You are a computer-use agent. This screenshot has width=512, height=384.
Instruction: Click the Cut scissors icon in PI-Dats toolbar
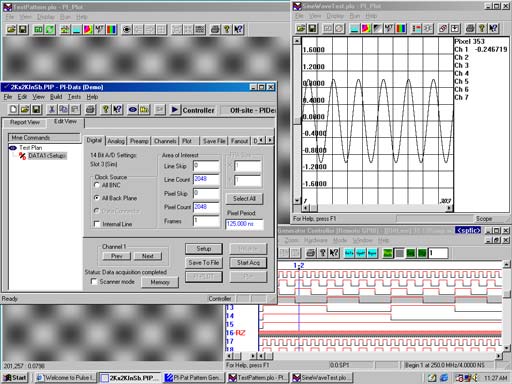coord(52,109)
